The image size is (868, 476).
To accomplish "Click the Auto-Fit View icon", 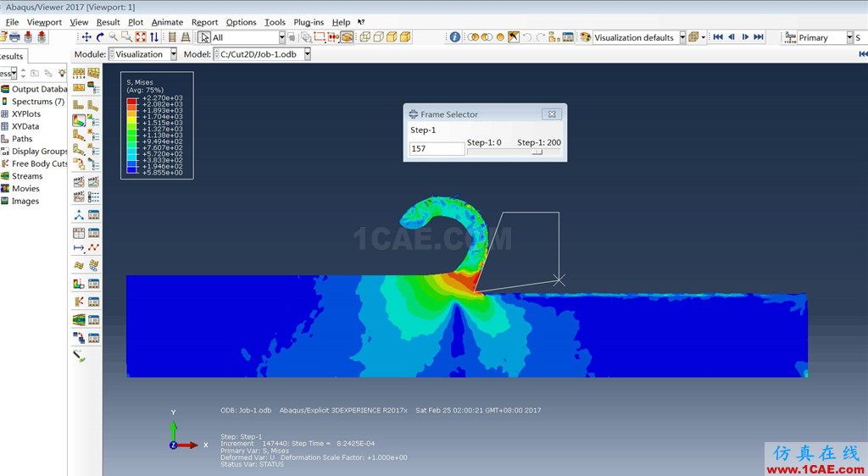I will coord(141,37).
